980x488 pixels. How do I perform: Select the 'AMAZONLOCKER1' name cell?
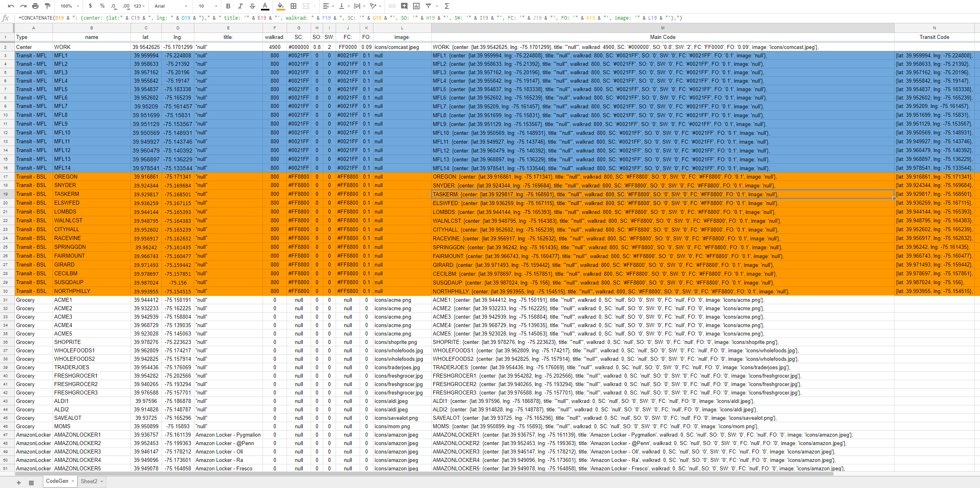pos(92,435)
